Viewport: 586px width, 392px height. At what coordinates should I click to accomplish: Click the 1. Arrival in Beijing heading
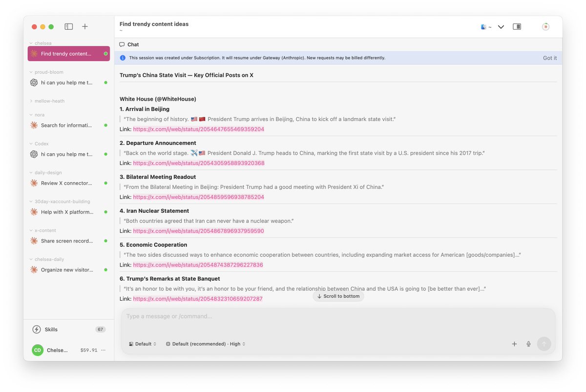(145, 109)
